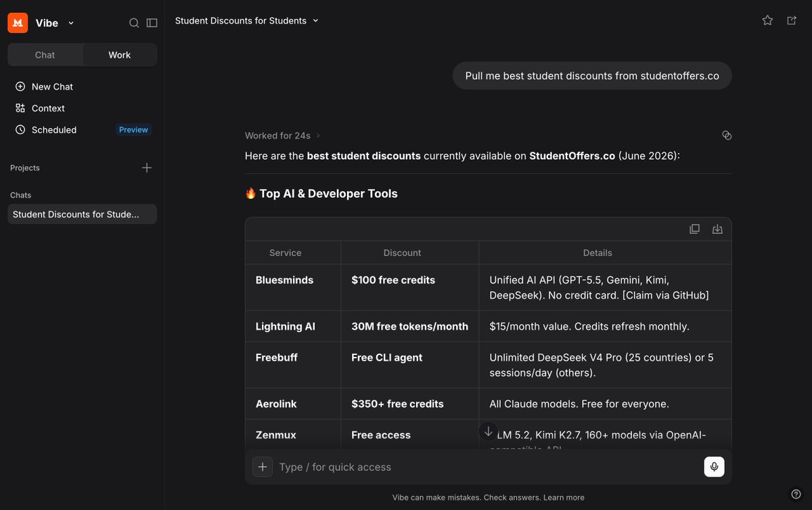Open the Vibe workspace dropdown chevron
This screenshot has height=510, width=812.
coord(71,23)
